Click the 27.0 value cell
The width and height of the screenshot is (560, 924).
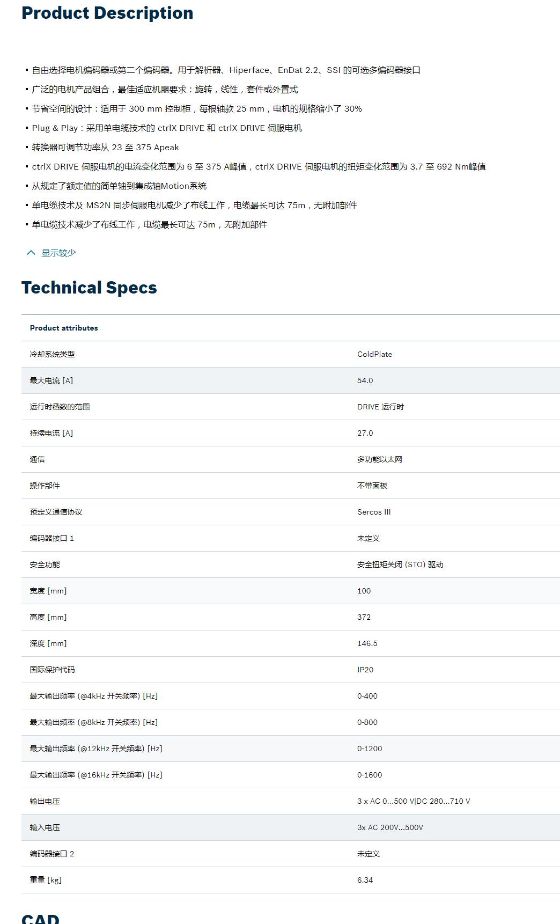[x=365, y=433]
